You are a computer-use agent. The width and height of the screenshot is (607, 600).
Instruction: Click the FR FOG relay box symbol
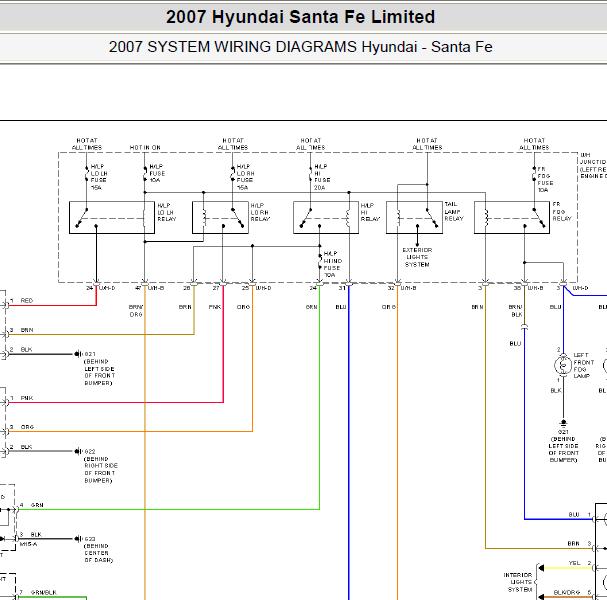point(511,217)
